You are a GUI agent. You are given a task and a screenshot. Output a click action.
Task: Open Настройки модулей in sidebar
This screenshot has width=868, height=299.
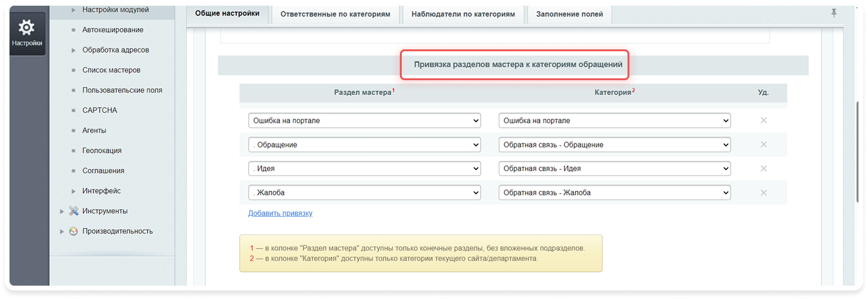point(116,10)
